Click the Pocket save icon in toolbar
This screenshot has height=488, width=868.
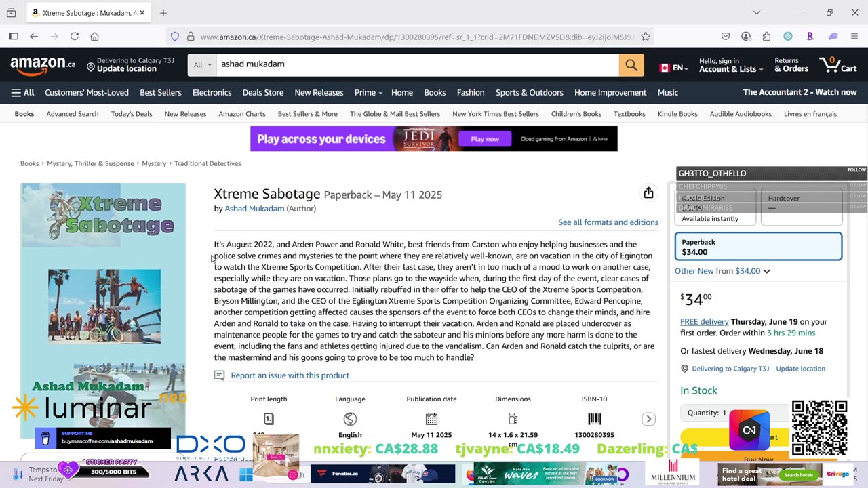726,37
